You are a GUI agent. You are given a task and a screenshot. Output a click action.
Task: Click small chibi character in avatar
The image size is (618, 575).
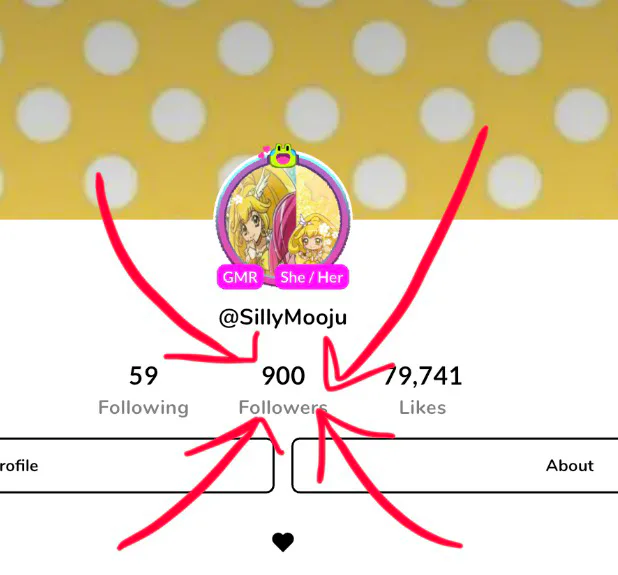314,238
